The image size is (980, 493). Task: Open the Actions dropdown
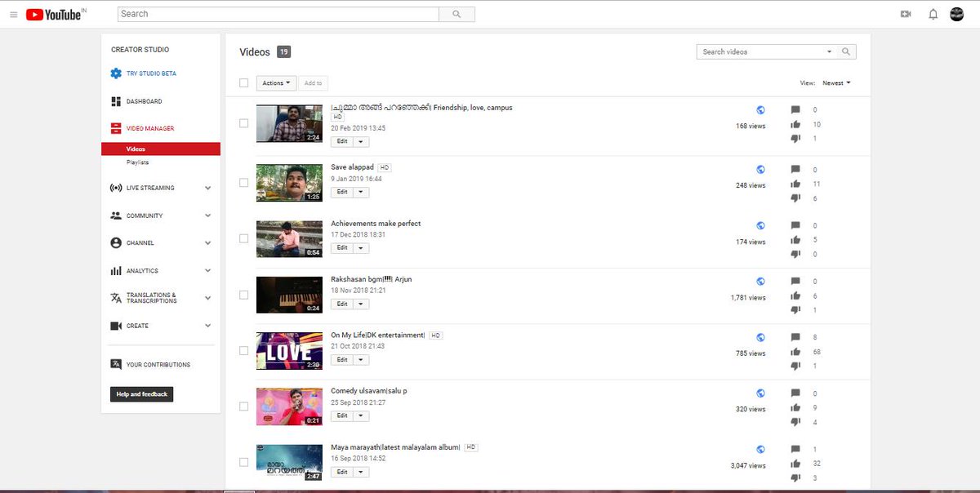coord(276,82)
